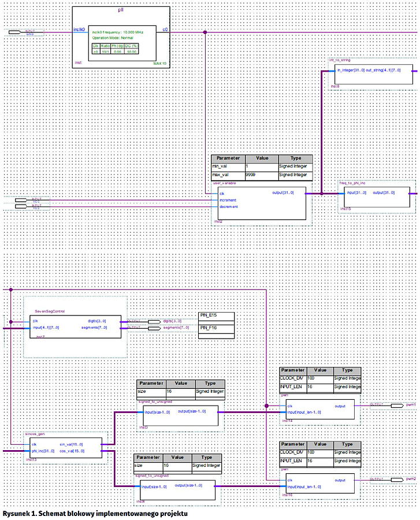420x520 pixels.
Task: Click the min_val parameter row
Action: click(228, 166)
